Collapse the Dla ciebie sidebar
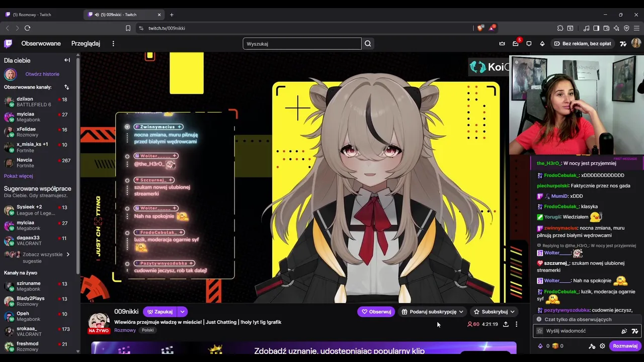The image size is (644, 362). 67,60
